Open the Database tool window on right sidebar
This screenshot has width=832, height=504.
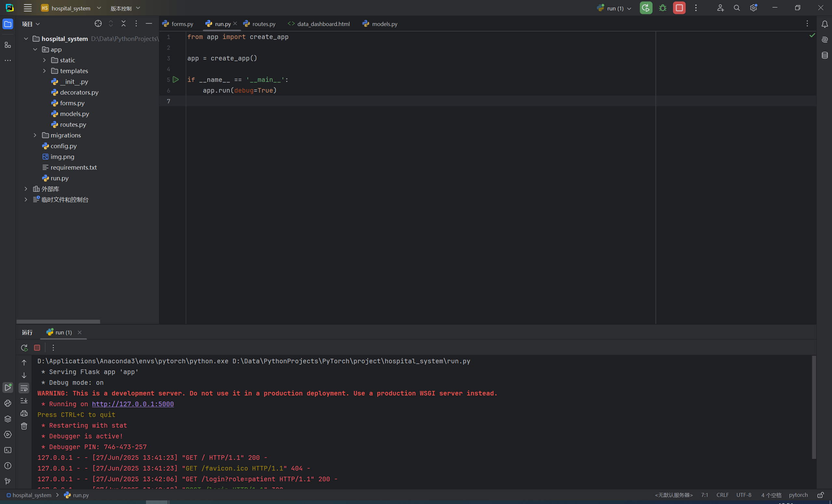(x=825, y=55)
